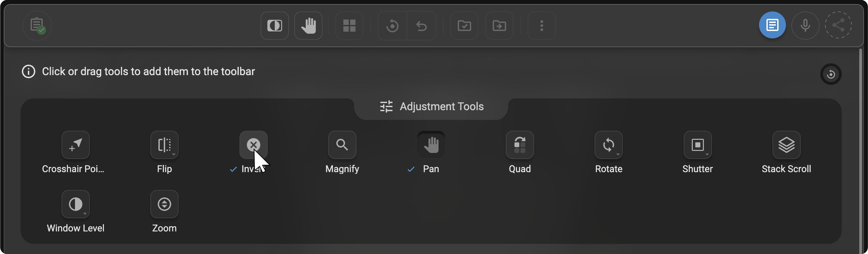Expand the Rotate tool dropdown arrow
Screen dimensions: 868x254
[618, 155]
